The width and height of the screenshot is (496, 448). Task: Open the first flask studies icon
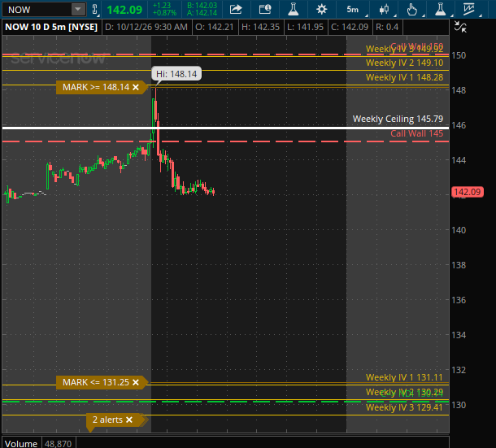click(x=294, y=10)
